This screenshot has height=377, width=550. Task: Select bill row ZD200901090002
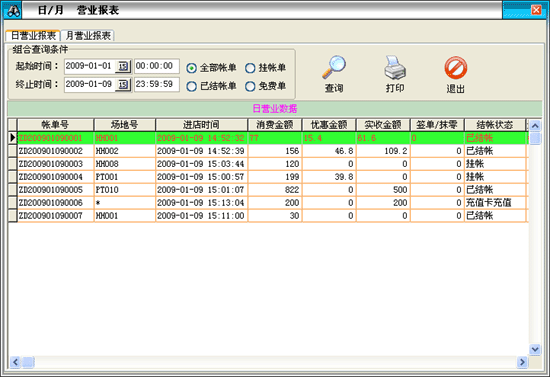tap(268, 151)
